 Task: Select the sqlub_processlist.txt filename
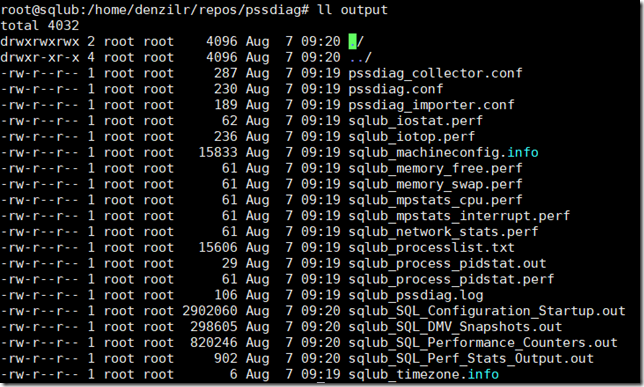coord(431,248)
